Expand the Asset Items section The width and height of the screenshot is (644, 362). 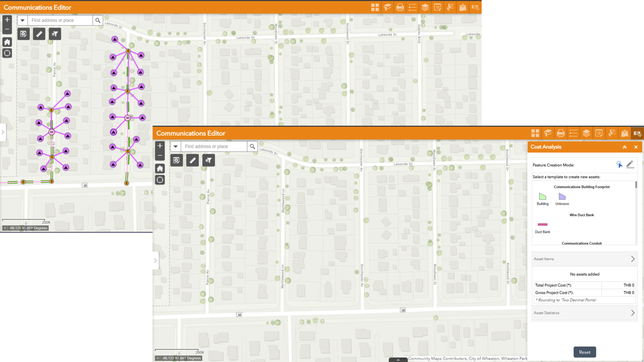click(584, 258)
